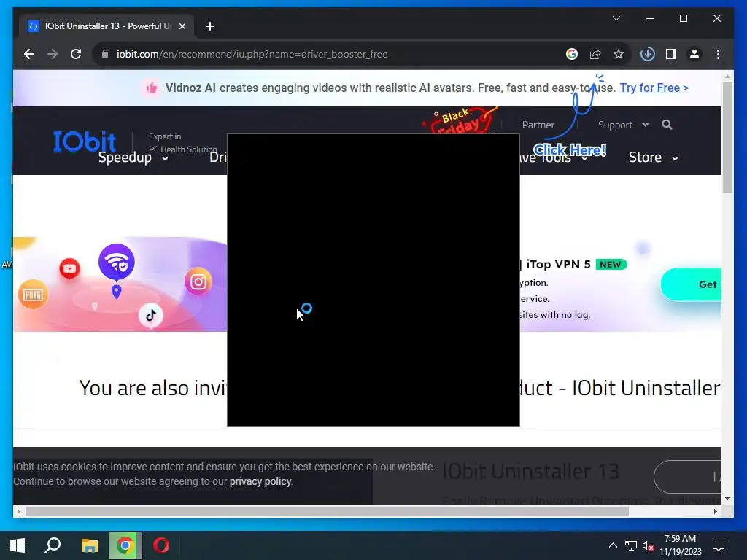Image resolution: width=747 pixels, height=560 pixels.
Task: Open the clock showing 7:59 AM
Action: (x=681, y=545)
